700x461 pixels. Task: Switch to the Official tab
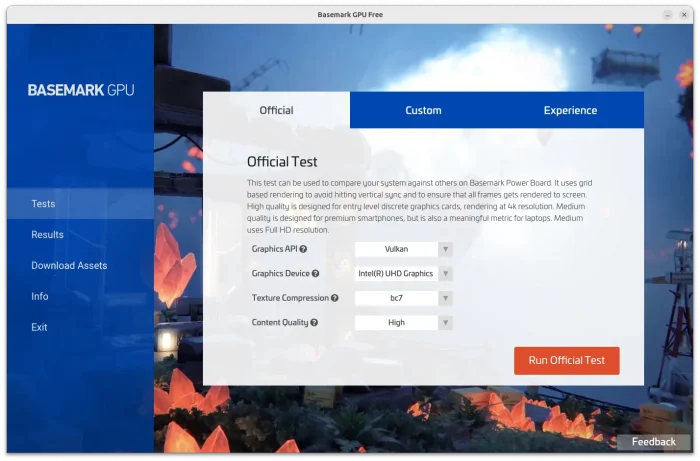click(x=276, y=110)
